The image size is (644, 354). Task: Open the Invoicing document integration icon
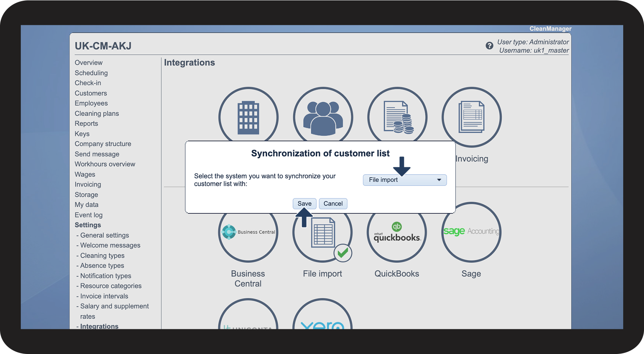point(472,117)
